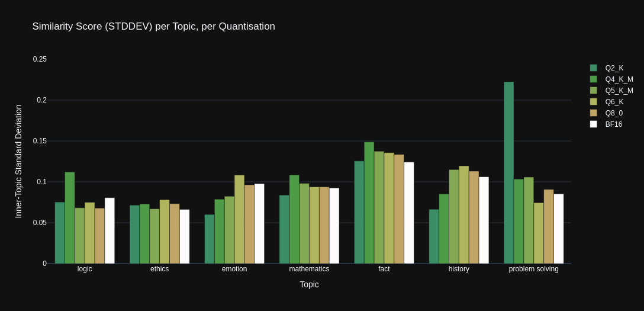This screenshot has width=644, height=311.
Task: Click the Q4_K_M bar in the fact group
Action: tap(369, 203)
